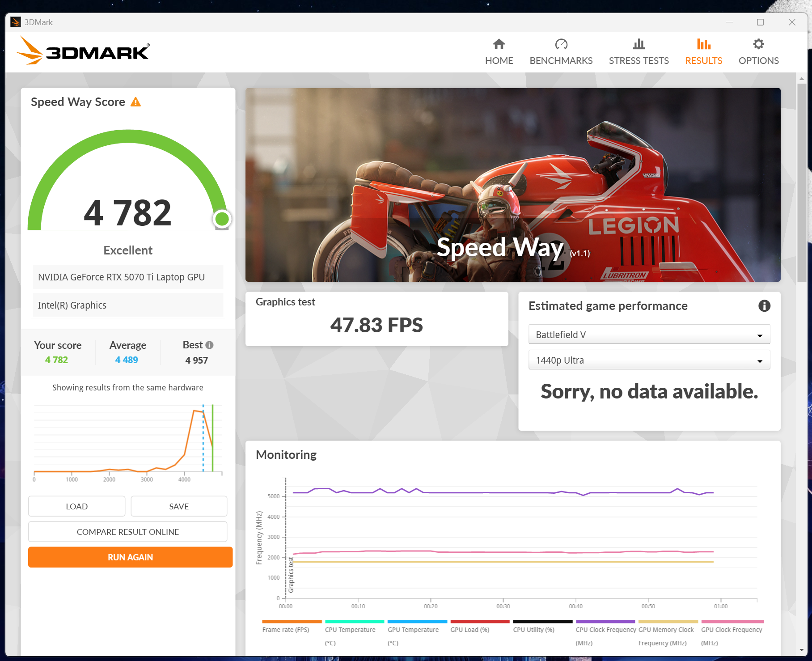Click the 47.83 FPS graphics test value
812x661 pixels.
coord(376,325)
